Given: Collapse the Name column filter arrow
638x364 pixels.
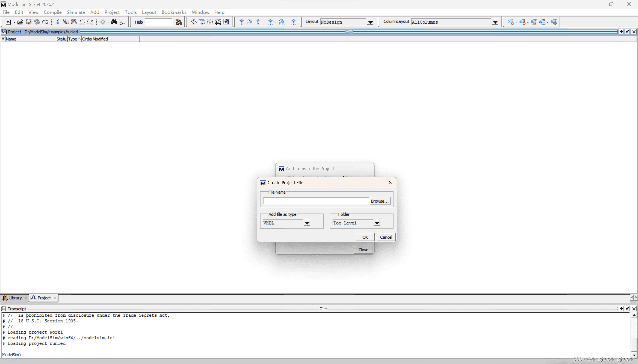Looking at the screenshot, I should coord(3,39).
